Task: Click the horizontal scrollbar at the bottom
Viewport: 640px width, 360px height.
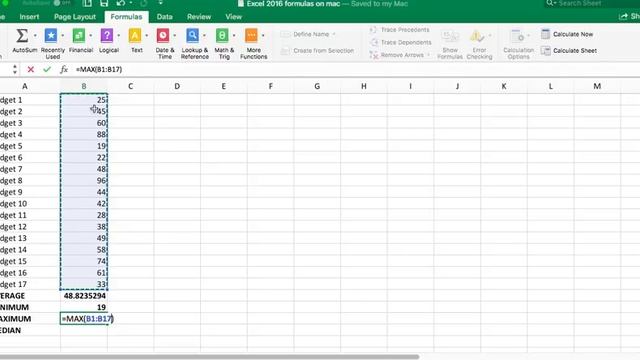Action: click(209, 356)
